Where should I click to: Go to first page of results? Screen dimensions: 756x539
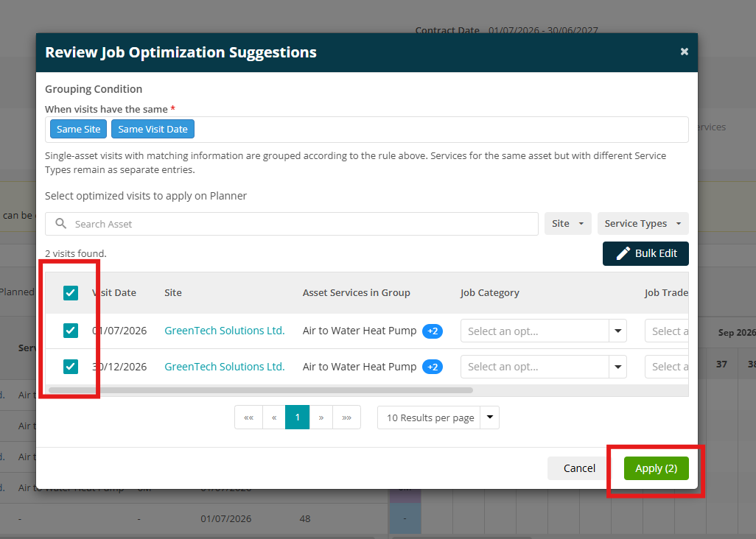point(249,418)
